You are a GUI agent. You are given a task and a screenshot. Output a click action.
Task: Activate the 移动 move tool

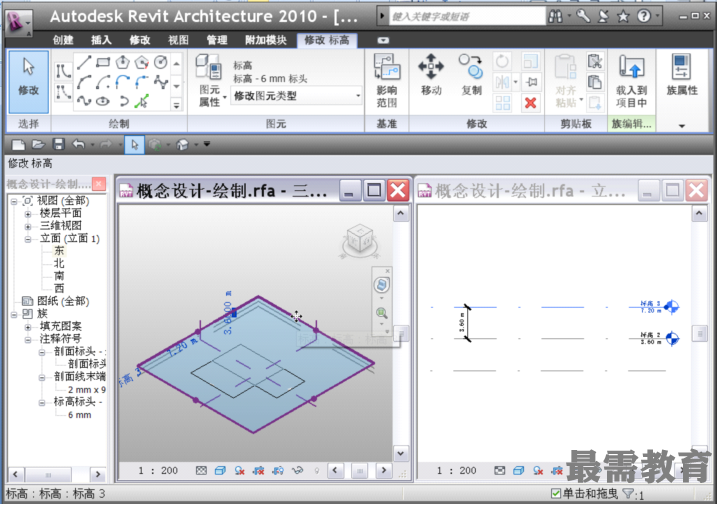pyautogui.click(x=431, y=75)
